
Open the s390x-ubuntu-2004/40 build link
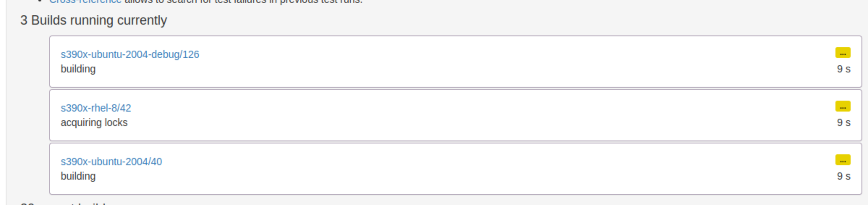click(111, 162)
